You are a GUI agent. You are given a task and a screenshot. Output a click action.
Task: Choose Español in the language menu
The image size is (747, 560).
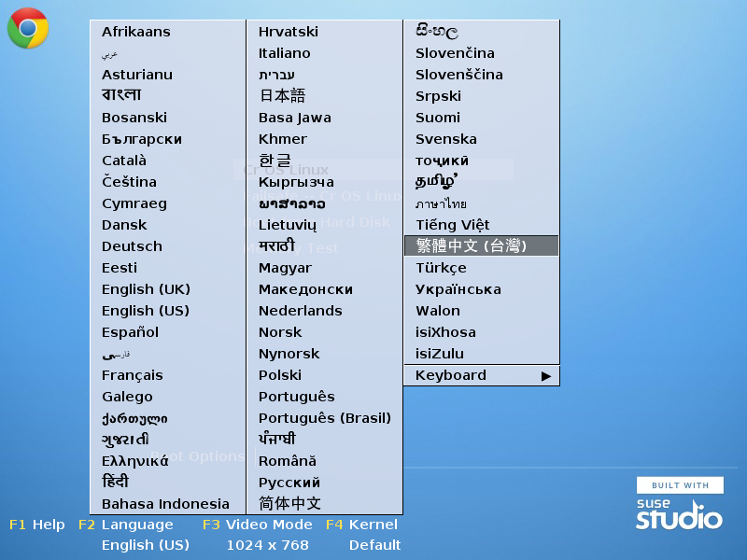pyautogui.click(x=130, y=332)
